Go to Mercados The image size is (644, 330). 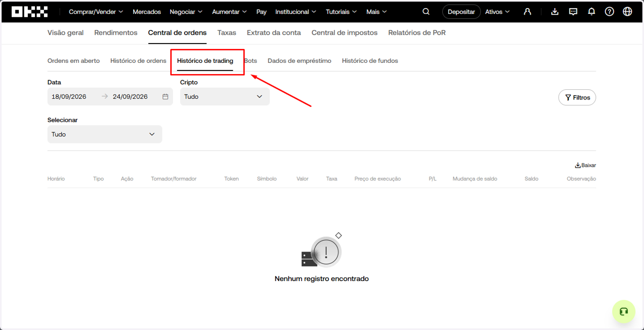tap(147, 11)
